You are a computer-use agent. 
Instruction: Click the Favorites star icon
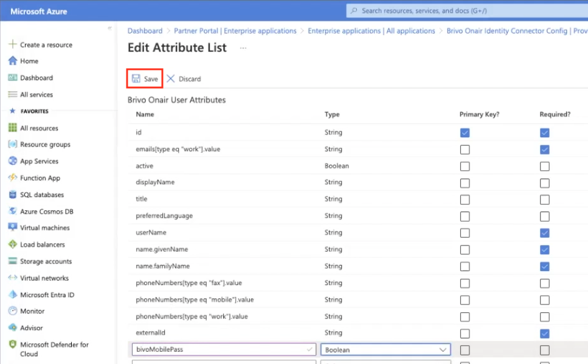tap(12, 111)
